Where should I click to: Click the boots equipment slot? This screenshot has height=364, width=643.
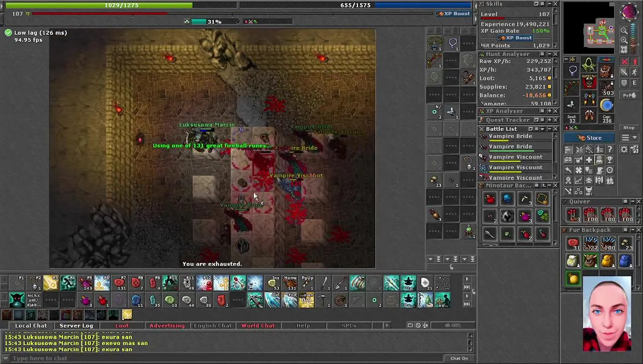point(589,115)
